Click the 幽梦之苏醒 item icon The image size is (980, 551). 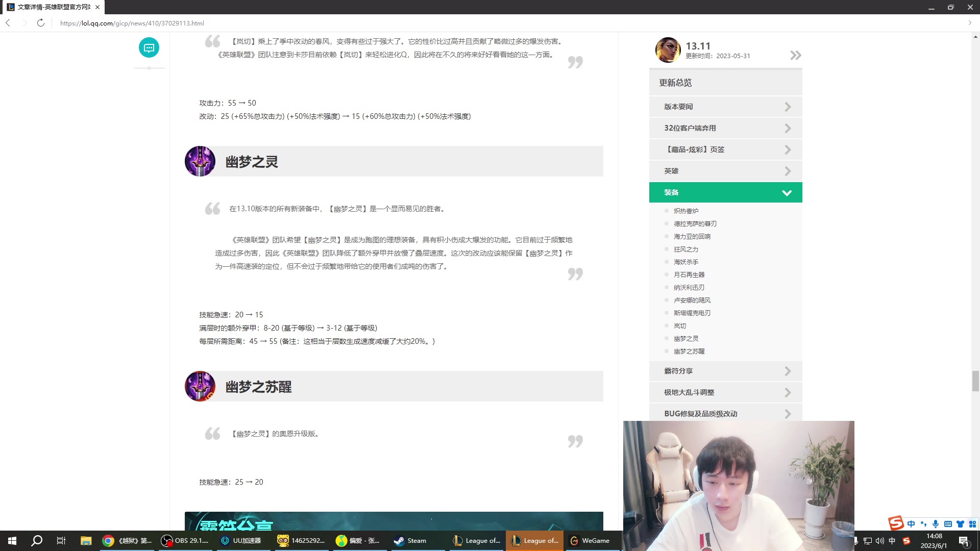(200, 386)
